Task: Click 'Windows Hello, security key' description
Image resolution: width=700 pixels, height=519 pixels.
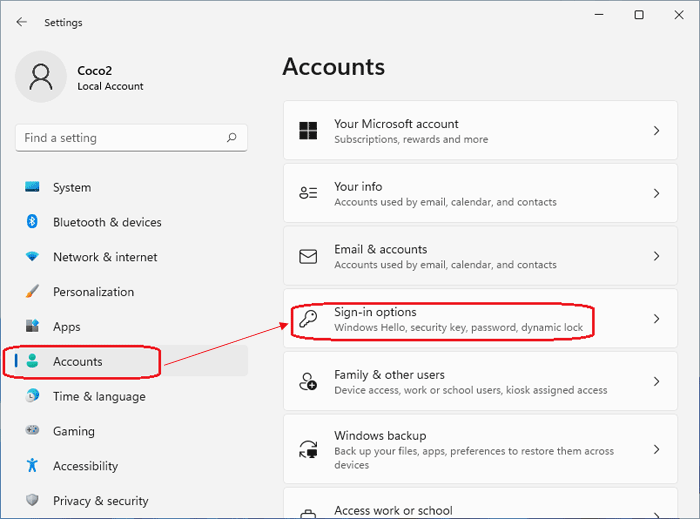Action: click(x=458, y=328)
